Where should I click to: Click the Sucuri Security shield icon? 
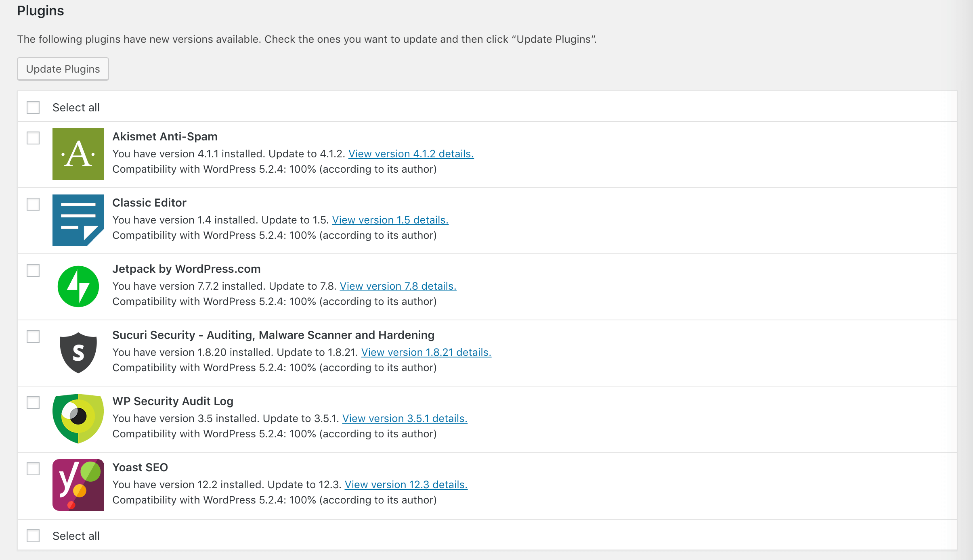(x=78, y=353)
